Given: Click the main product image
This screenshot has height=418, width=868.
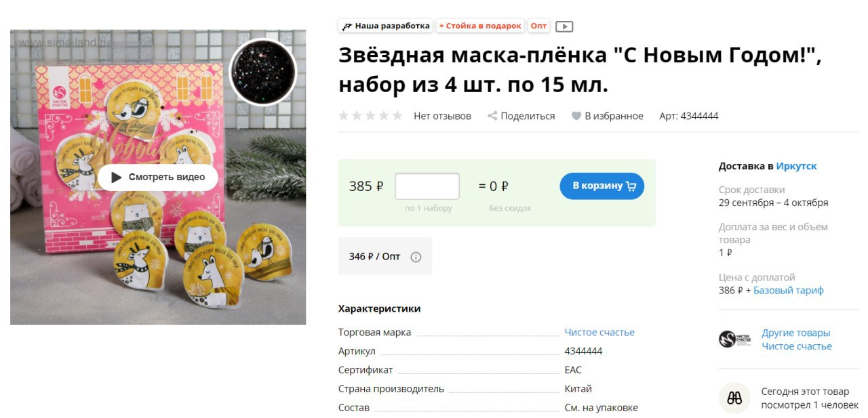Looking at the screenshot, I should (158, 177).
